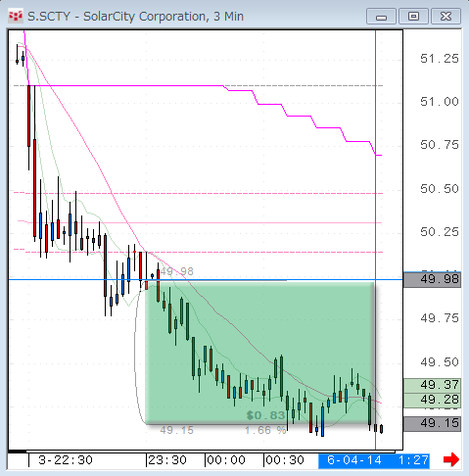Viewport: 469px width, 476px height.
Task: Click the 51.00 price scale label
Action: point(440,102)
